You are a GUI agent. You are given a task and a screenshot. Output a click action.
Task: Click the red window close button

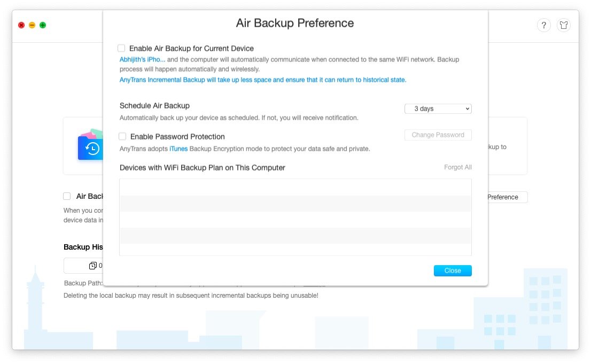21,25
